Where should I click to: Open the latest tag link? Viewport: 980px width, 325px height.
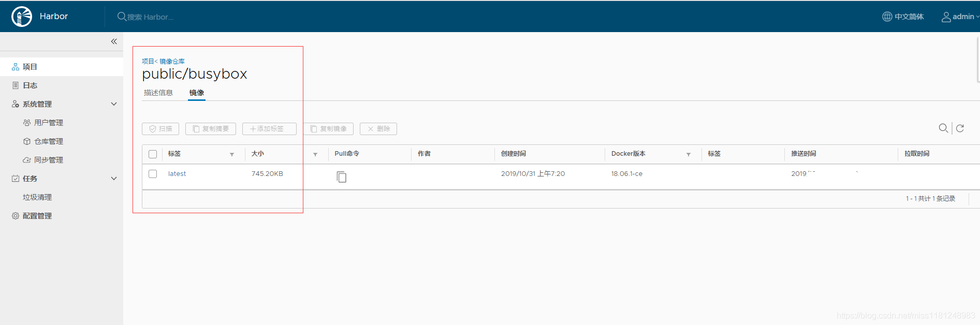click(177, 174)
